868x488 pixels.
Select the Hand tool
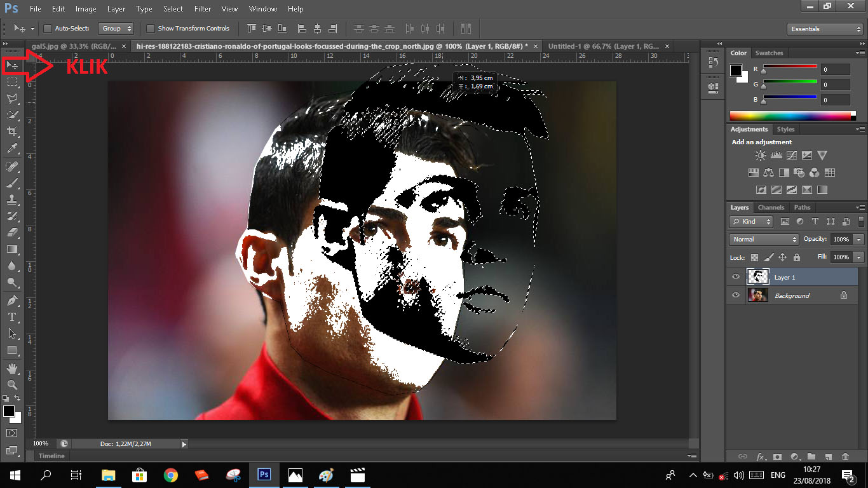[x=12, y=369]
